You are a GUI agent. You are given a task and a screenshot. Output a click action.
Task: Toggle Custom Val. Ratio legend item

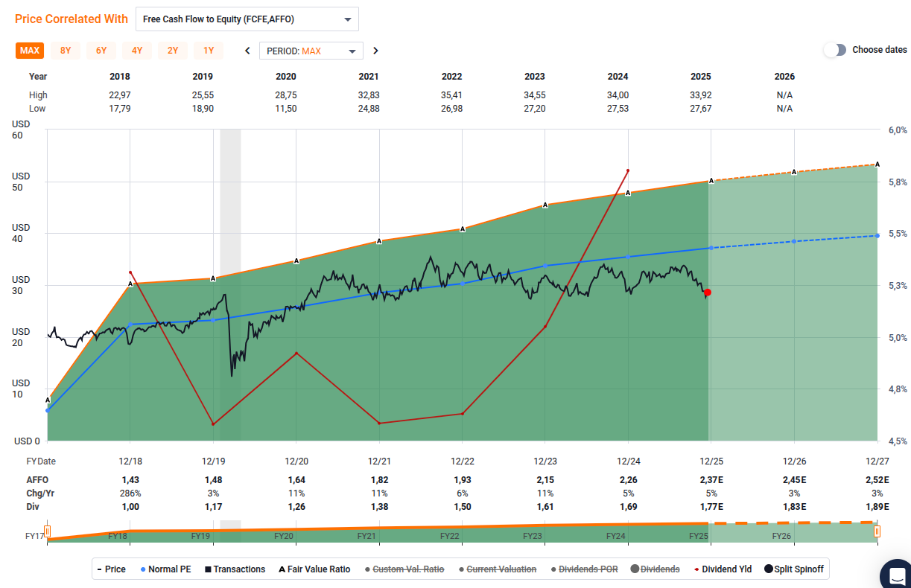point(406,569)
